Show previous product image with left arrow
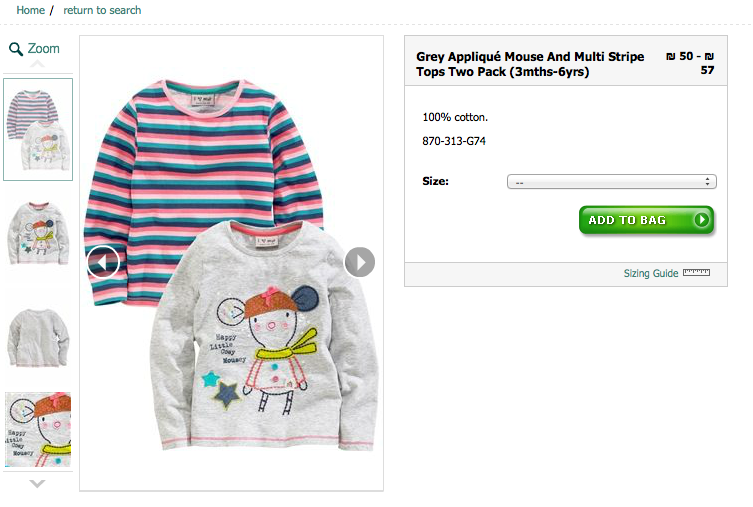The image size is (753, 507). pos(103,262)
